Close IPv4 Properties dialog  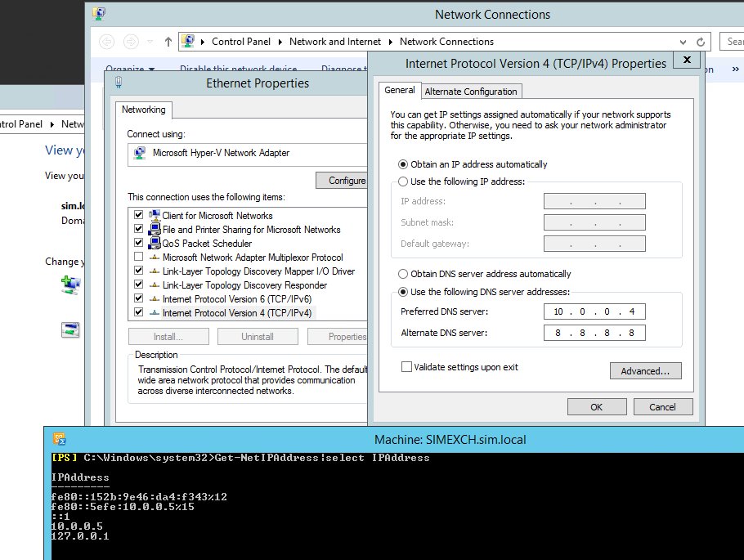pyautogui.click(x=687, y=60)
